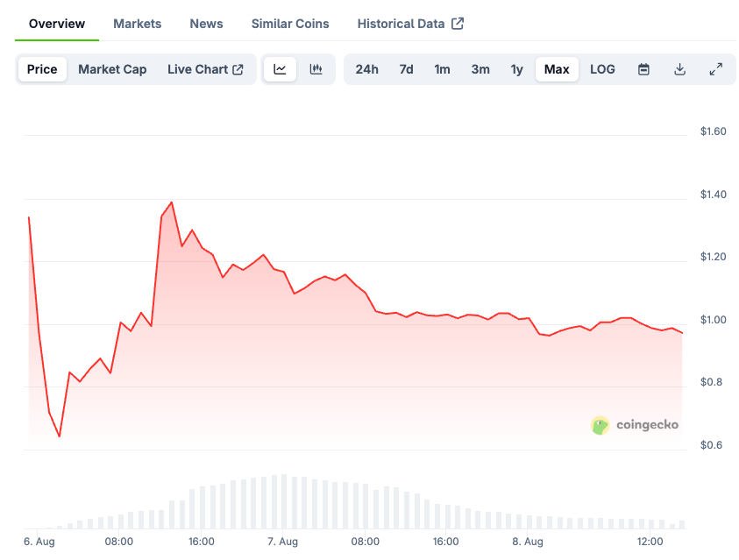
Task: Open Live Chart via its external link icon
Action: (237, 68)
